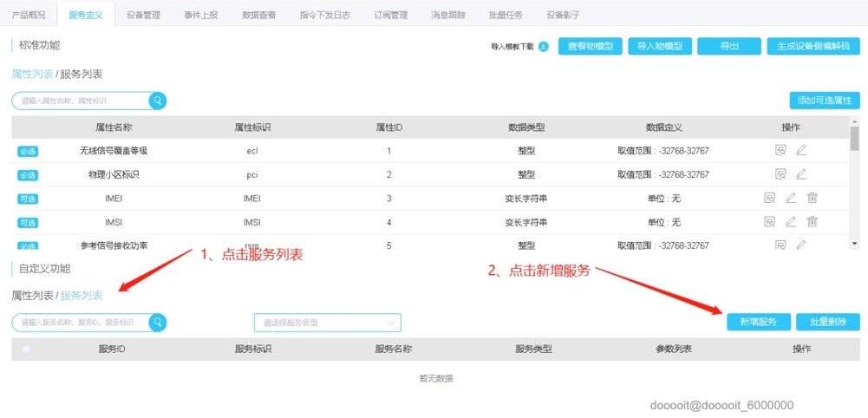Go to 事件上报 tab
Viewport: 868px width, 418px height.
click(x=201, y=15)
